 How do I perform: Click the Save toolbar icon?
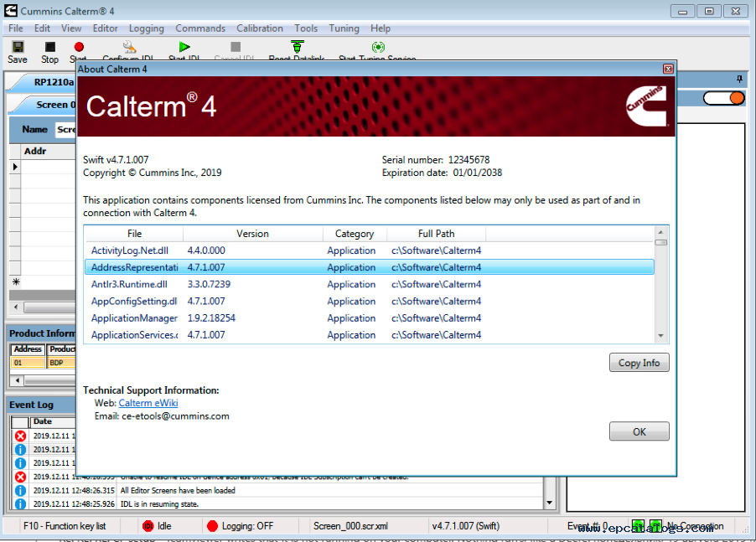click(18, 47)
